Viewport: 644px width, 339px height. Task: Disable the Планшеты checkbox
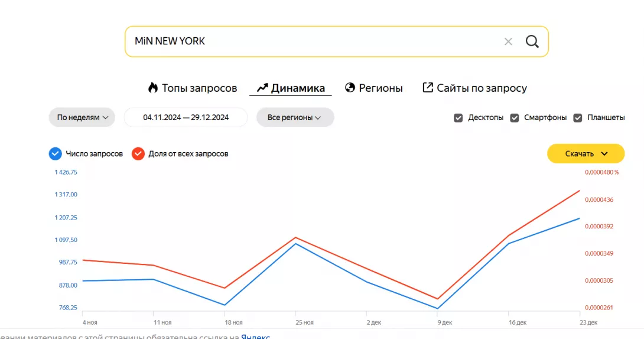pos(577,118)
